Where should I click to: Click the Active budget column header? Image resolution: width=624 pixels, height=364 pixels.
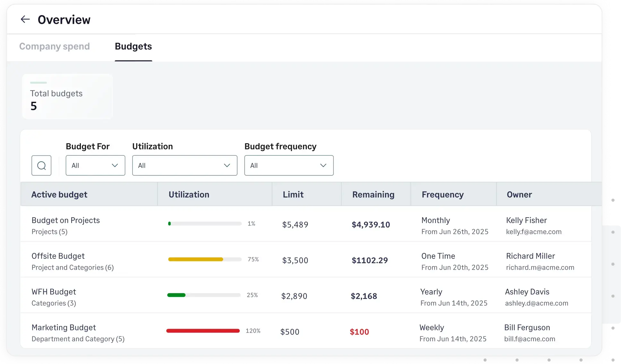[59, 194]
